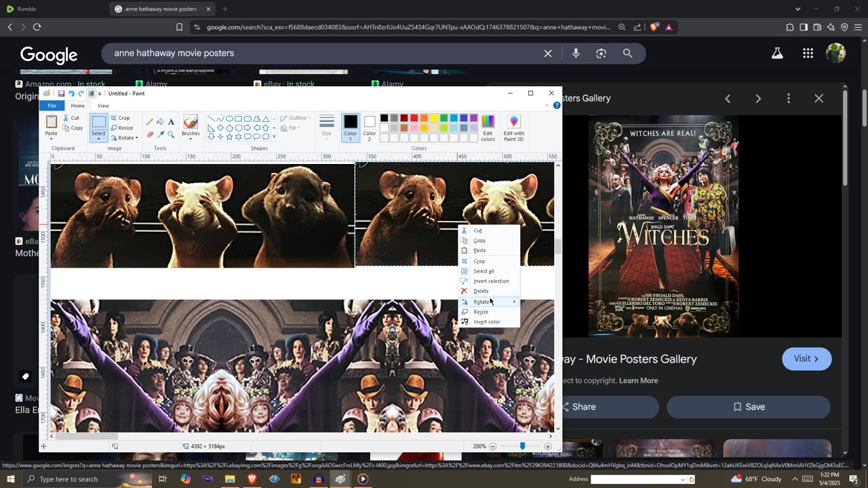Image resolution: width=868 pixels, height=488 pixels.
Task: Open the File menu in Paint
Action: tap(52, 106)
